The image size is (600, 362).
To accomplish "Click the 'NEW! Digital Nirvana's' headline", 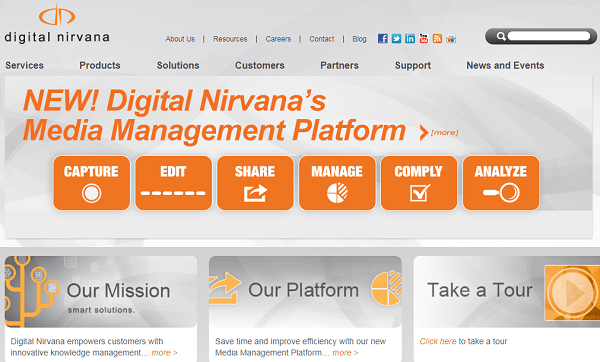I will coord(174,101).
